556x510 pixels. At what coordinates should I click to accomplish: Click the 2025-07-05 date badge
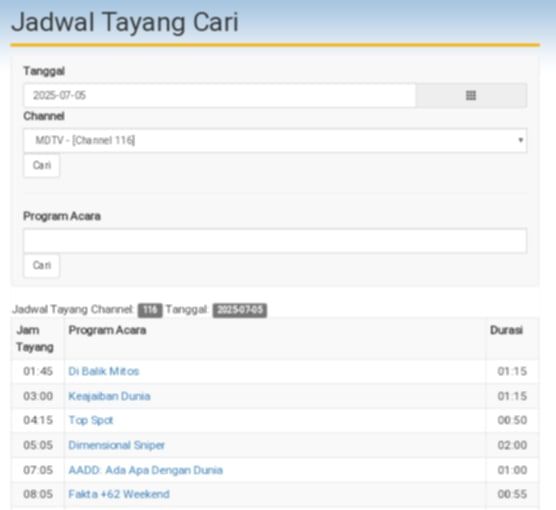coord(240,310)
